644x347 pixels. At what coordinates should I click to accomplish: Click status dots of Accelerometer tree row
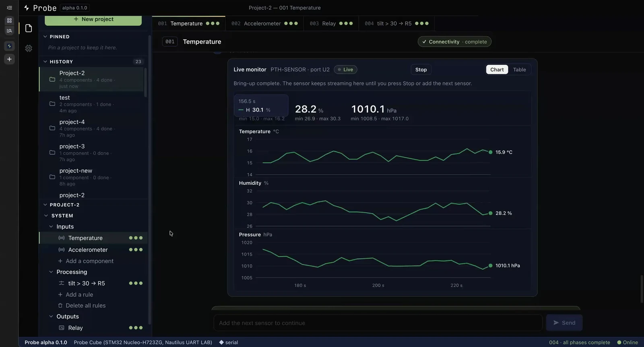[x=136, y=249]
